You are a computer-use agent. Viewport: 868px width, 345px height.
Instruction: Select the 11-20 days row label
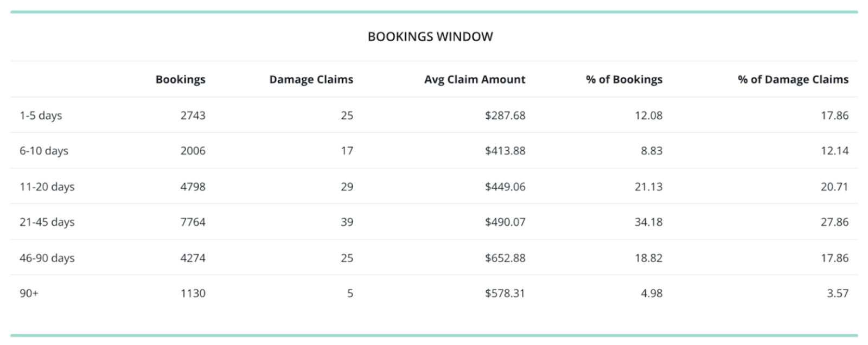click(47, 187)
